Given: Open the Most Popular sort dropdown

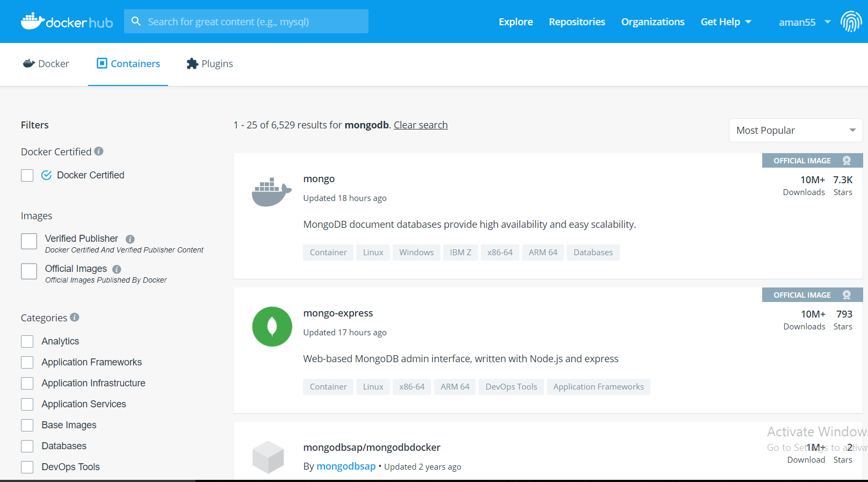Looking at the screenshot, I should click(x=795, y=131).
